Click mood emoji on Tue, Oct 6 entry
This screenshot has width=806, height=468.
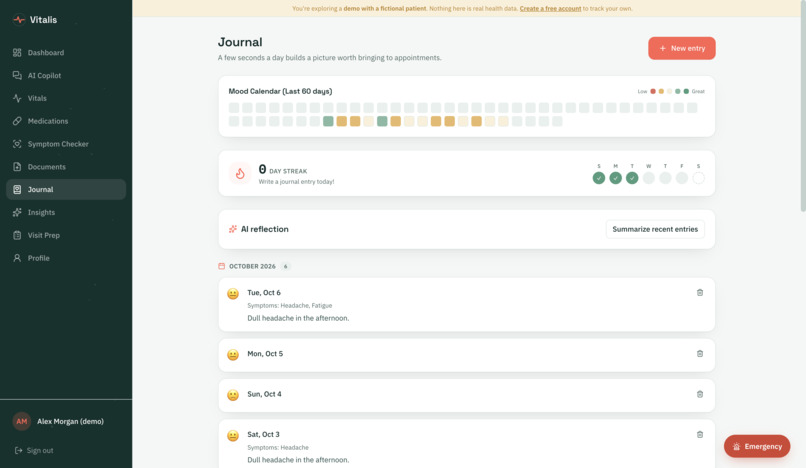pyautogui.click(x=233, y=294)
